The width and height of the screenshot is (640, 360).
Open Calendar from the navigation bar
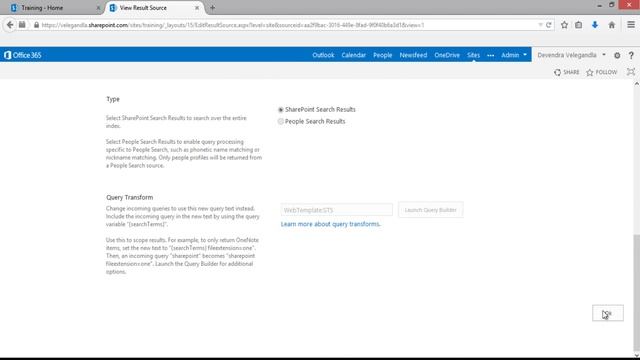point(353,55)
